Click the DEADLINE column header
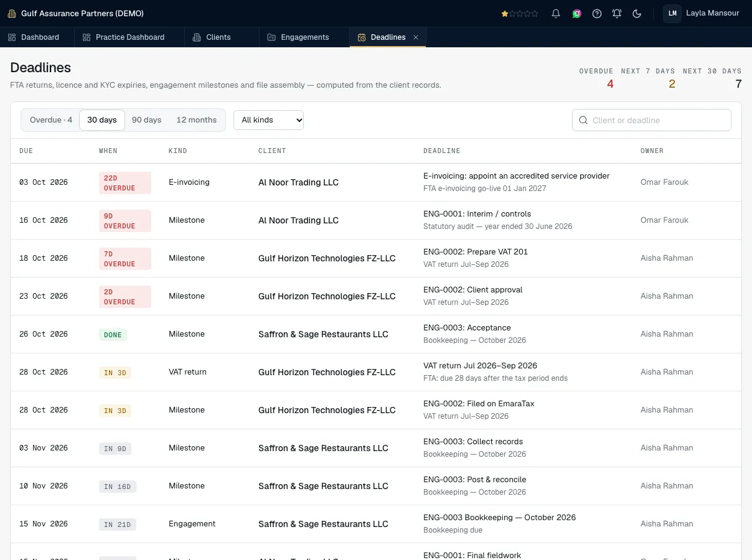 (x=442, y=151)
